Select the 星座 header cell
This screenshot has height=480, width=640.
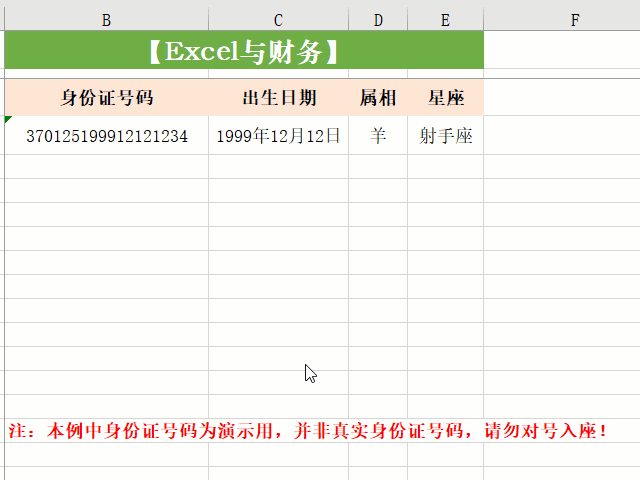coord(446,98)
